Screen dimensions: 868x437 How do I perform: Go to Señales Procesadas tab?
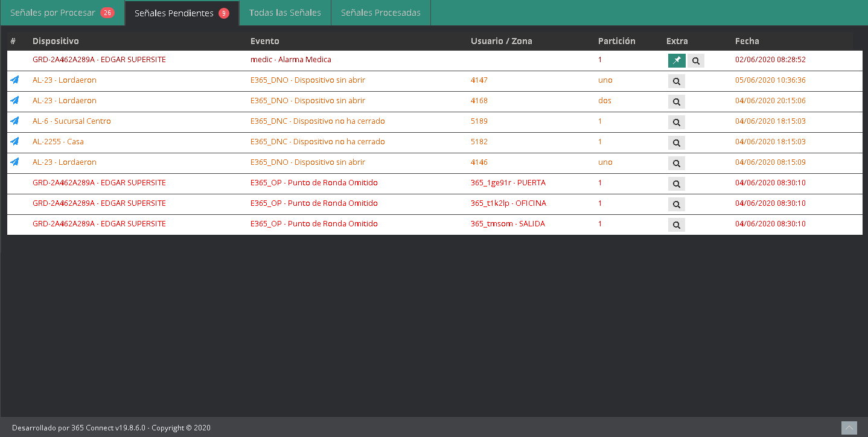tap(380, 13)
